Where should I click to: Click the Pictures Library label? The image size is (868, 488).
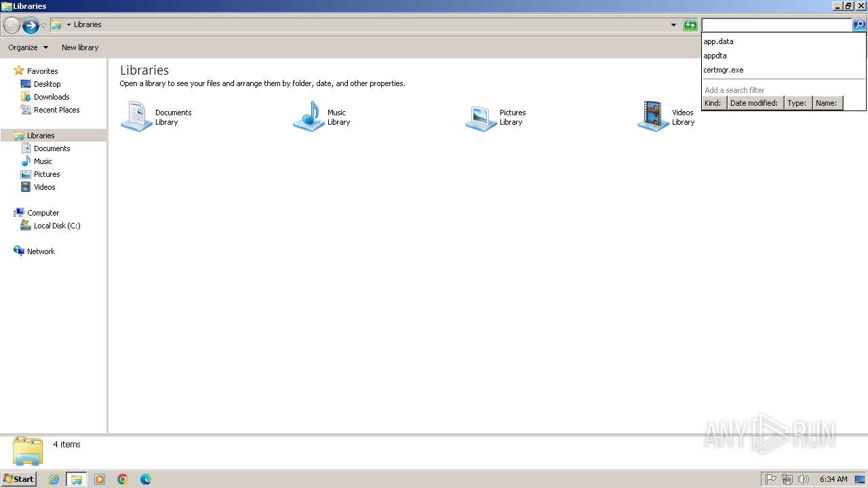pos(513,117)
